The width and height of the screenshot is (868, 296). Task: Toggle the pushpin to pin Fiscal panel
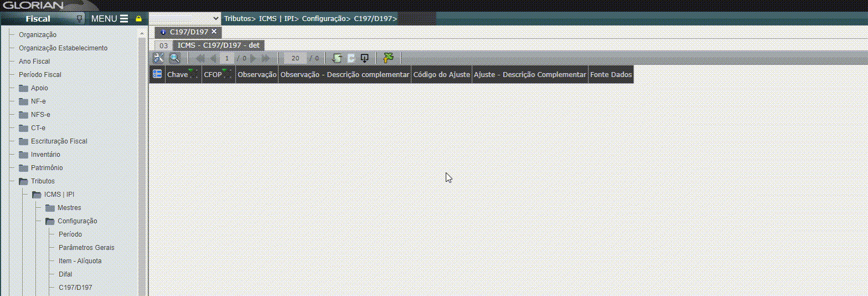click(x=79, y=18)
